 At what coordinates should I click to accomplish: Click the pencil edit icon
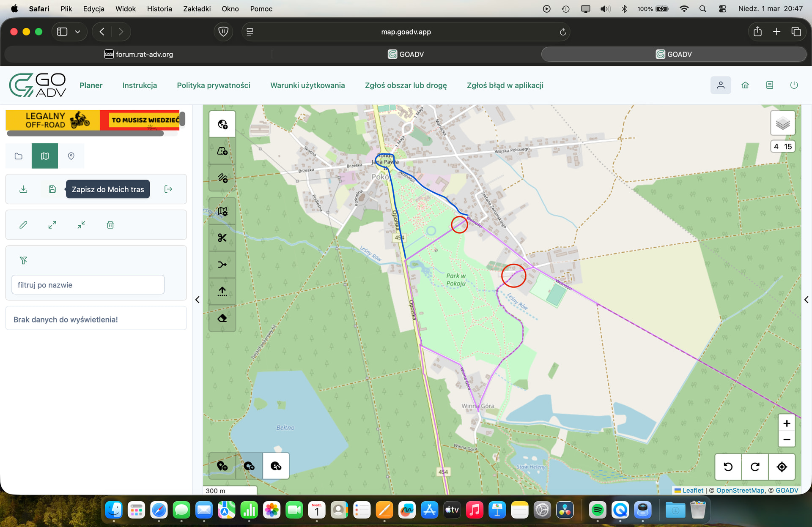23,225
